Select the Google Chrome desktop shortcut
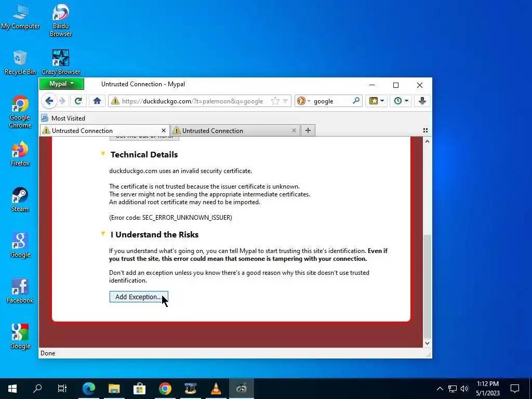This screenshot has height=399, width=532. [20, 112]
